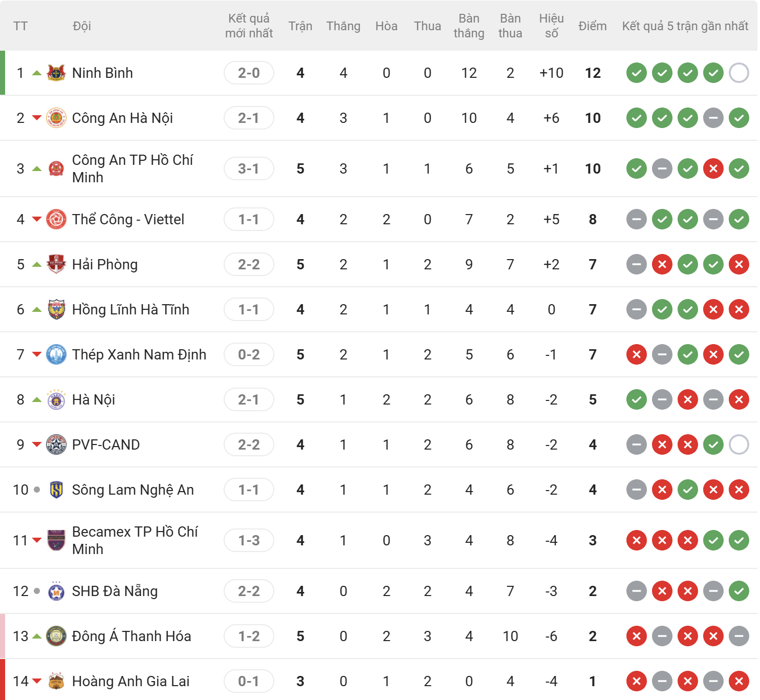Click Ninh Bình's empty upcoming match circle
Image resolution: width=760 pixels, height=700 pixels.
pos(739,73)
